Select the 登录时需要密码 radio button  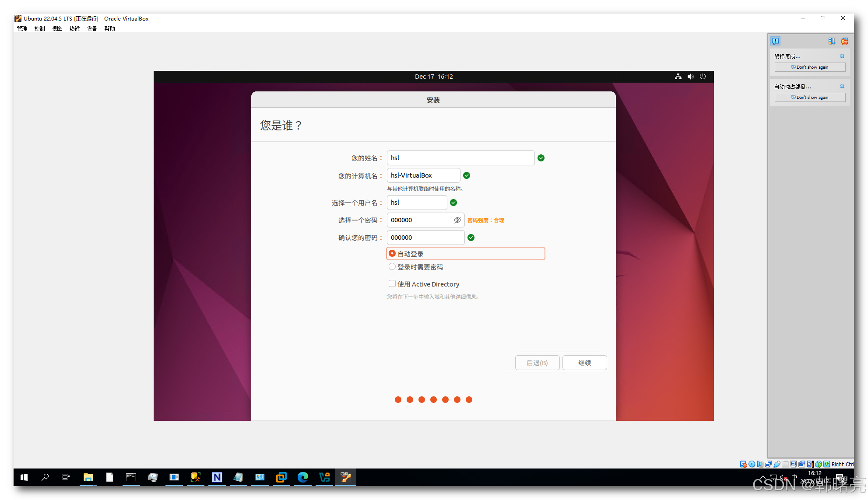tap(392, 266)
